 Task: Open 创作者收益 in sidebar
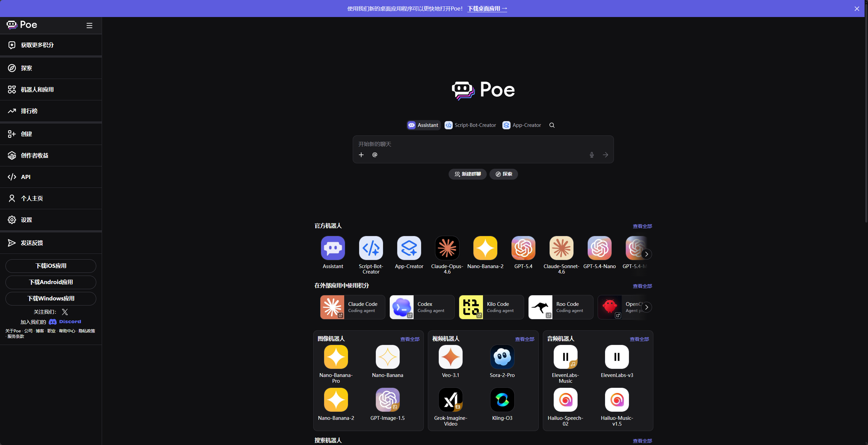coord(51,155)
